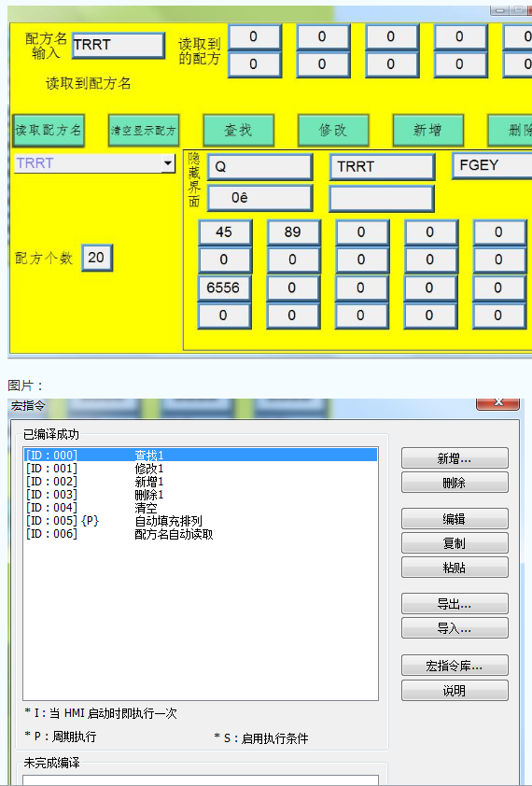
Task: Click the 编辑 button in macro dialog
Action: [455, 519]
